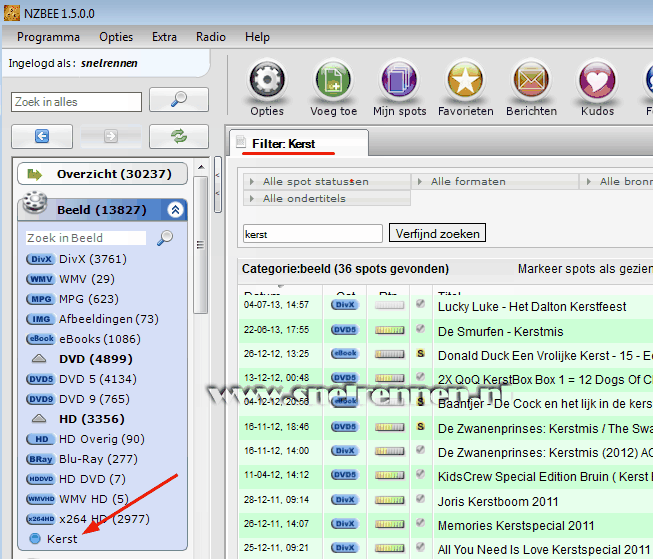Collapse the DVD (4899) group

click(39, 359)
